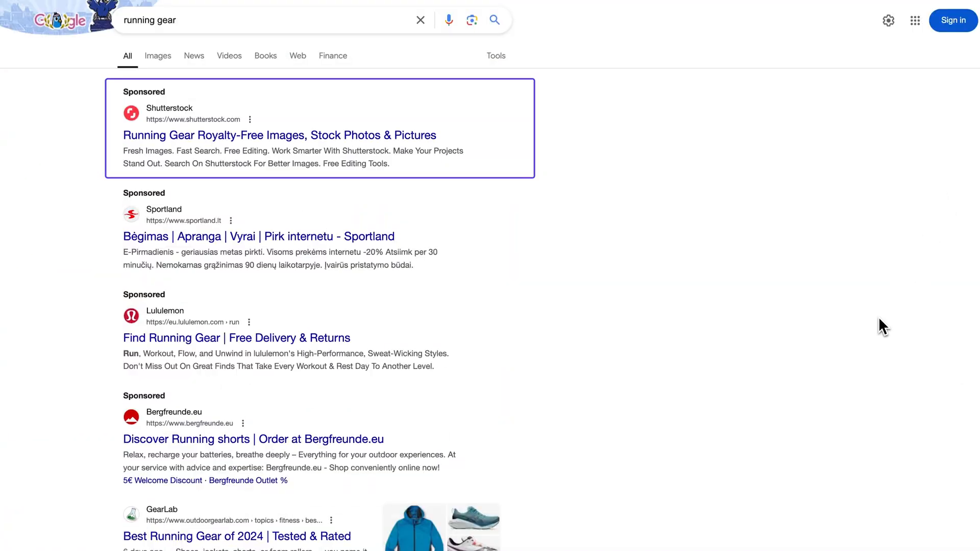
Task: Open the three-dot menu beside sportland.lt
Action: click(x=231, y=220)
